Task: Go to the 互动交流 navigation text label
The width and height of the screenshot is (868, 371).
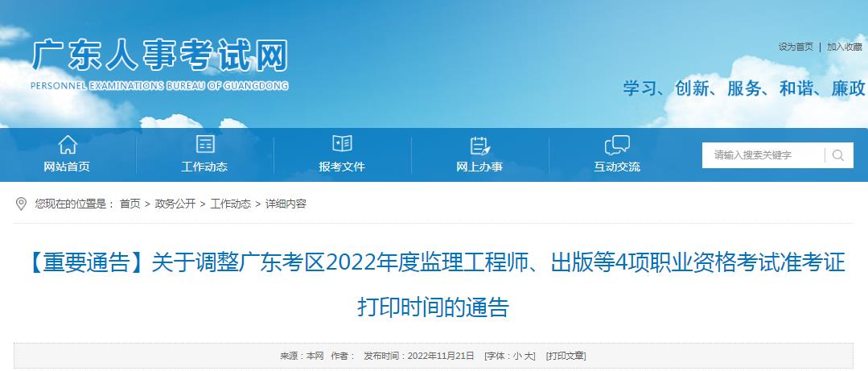Action: (617, 167)
